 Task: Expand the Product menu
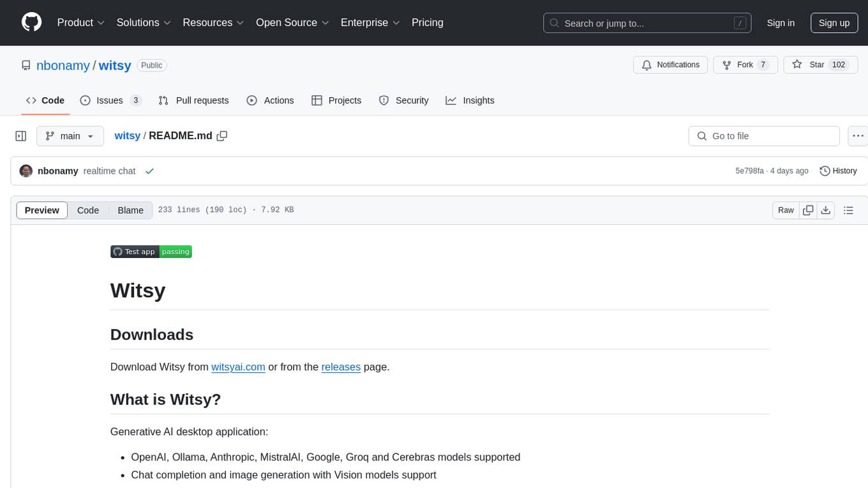[x=81, y=22]
